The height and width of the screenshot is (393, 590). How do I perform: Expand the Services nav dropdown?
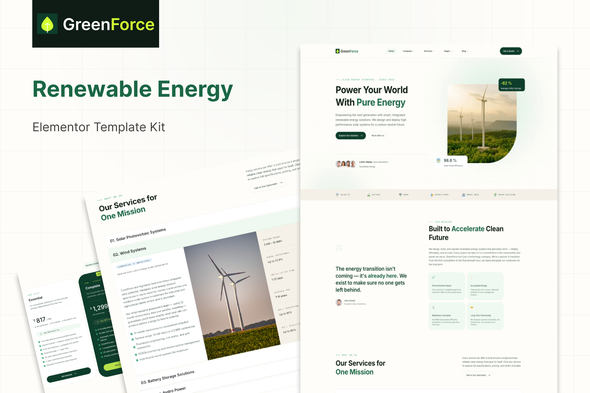429,51
